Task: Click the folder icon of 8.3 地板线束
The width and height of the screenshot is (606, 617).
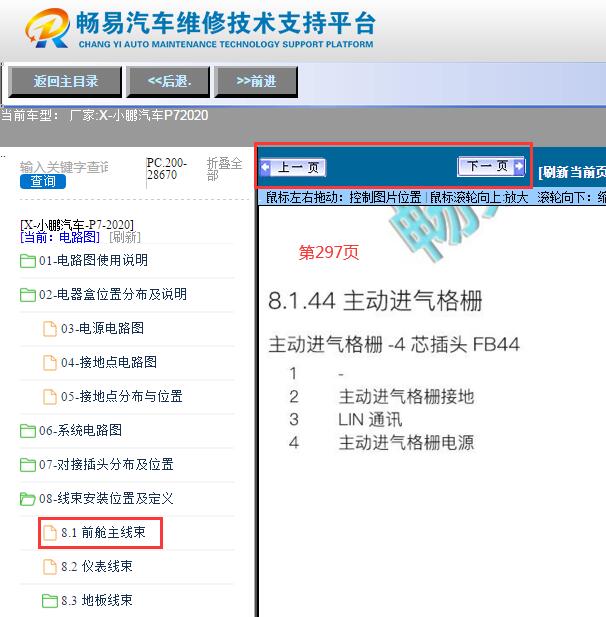Action: click(x=50, y=601)
